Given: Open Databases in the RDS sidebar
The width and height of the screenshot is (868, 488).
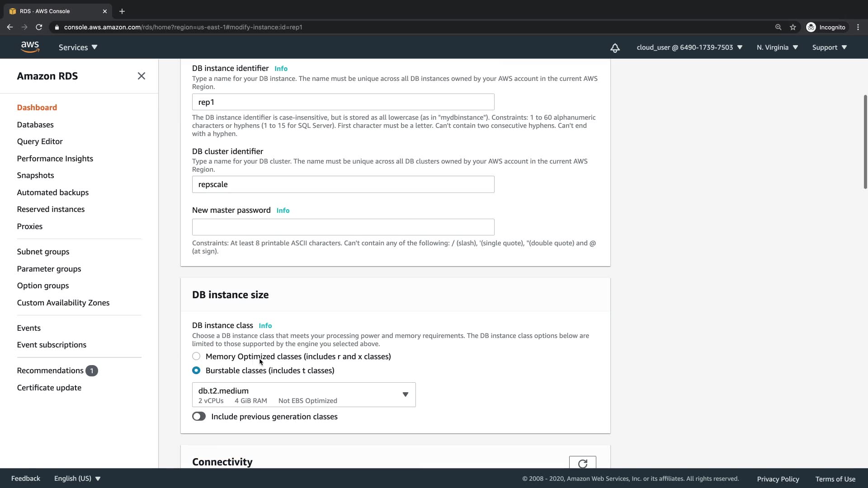Looking at the screenshot, I should coord(35,125).
